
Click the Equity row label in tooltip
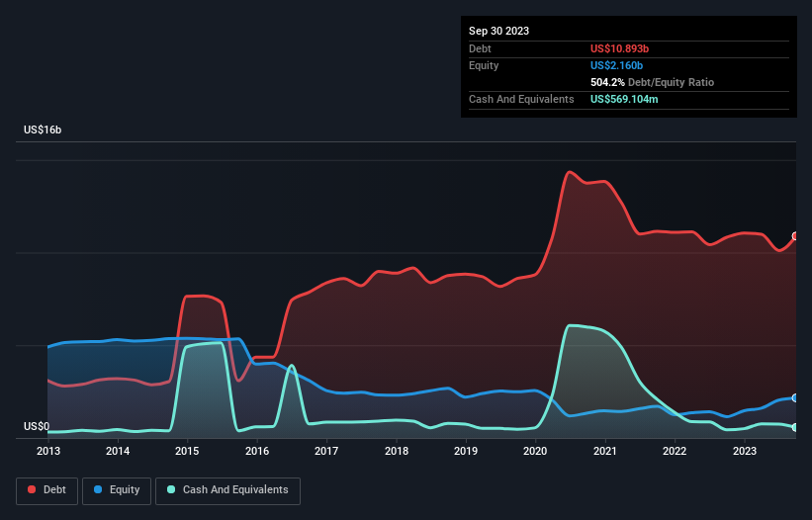click(x=484, y=65)
